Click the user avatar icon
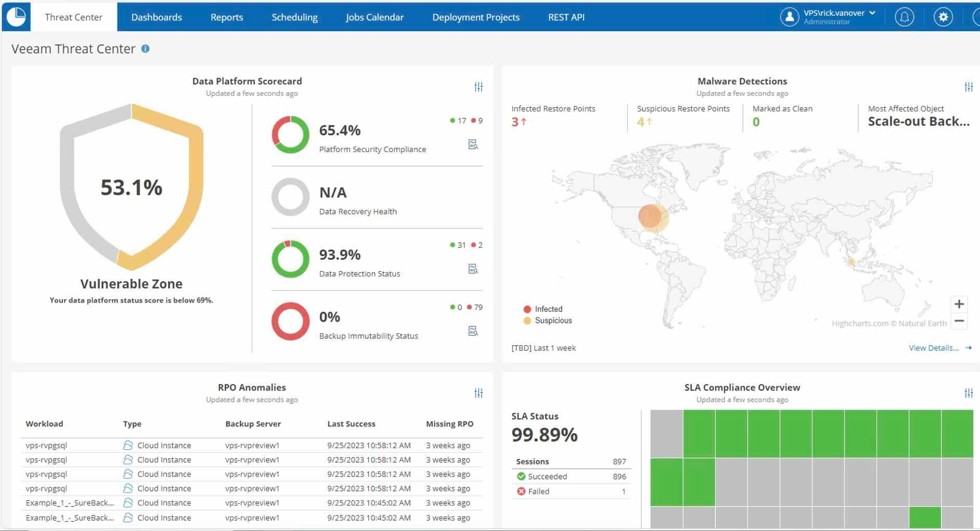Screen dimensions: 980x531 (790, 17)
